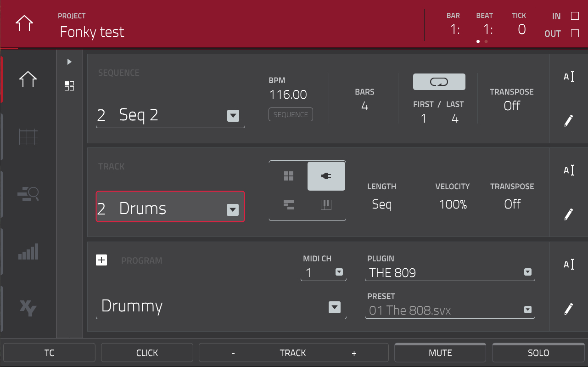Enable the IN checkbox at top right
Screen dimensions: 588x367
(x=574, y=16)
